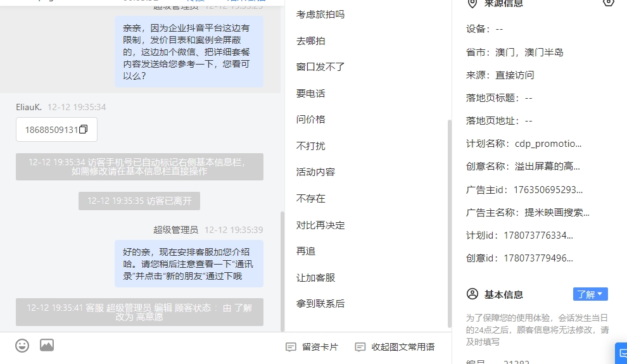The height and width of the screenshot is (364, 627).
Task: Select quick phrase 让加客服
Action: click(315, 278)
